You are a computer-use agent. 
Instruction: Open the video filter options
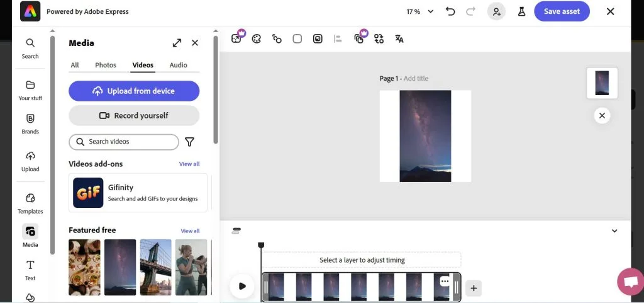(189, 142)
